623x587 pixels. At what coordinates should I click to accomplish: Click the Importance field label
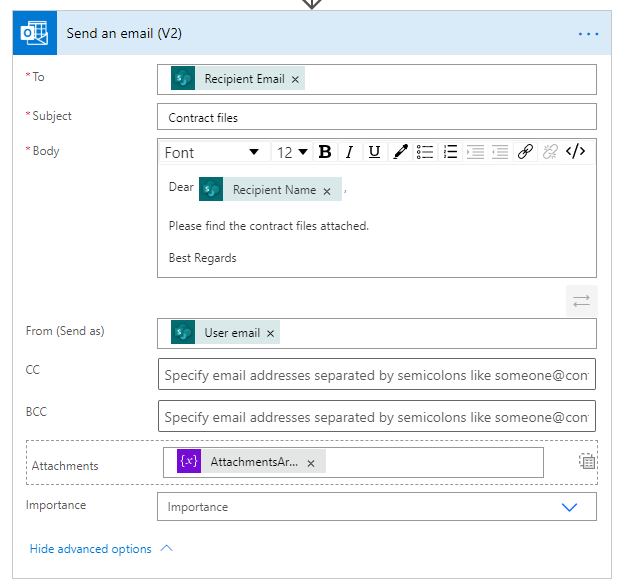click(56, 505)
